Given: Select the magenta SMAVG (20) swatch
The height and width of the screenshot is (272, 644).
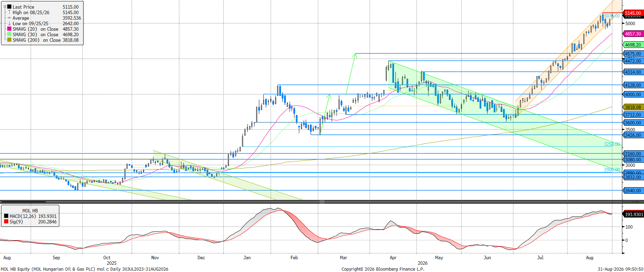Looking at the screenshot, I should pyautogui.click(x=9, y=29).
